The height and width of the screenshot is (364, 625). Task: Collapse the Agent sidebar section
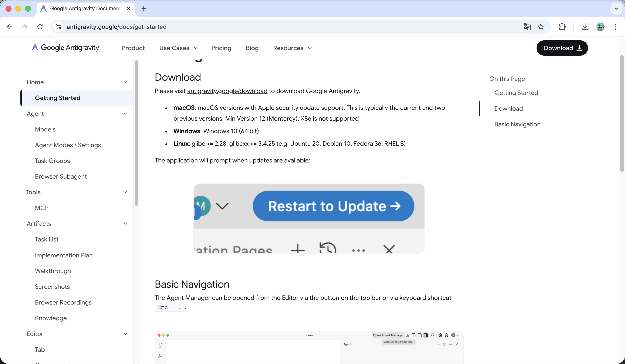[125, 113]
